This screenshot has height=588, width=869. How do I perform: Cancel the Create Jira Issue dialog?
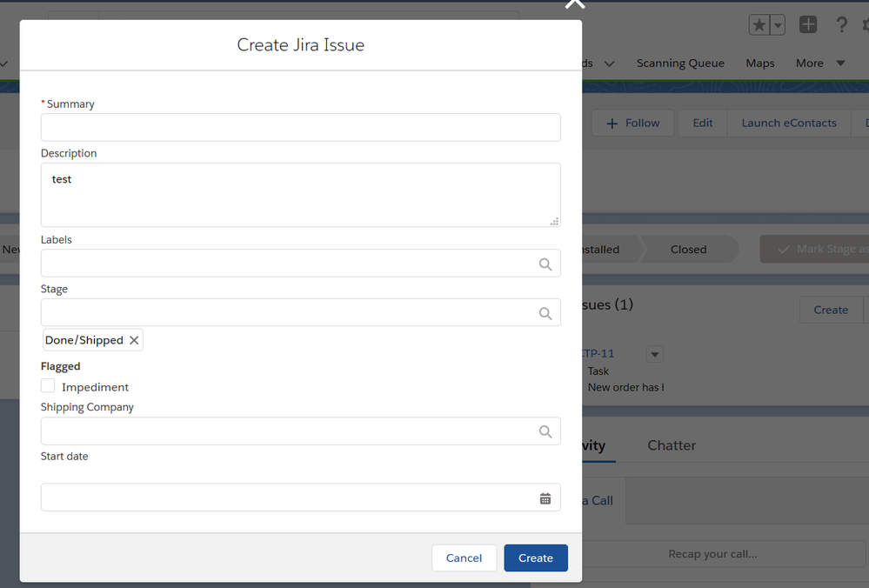pos(464,558)
